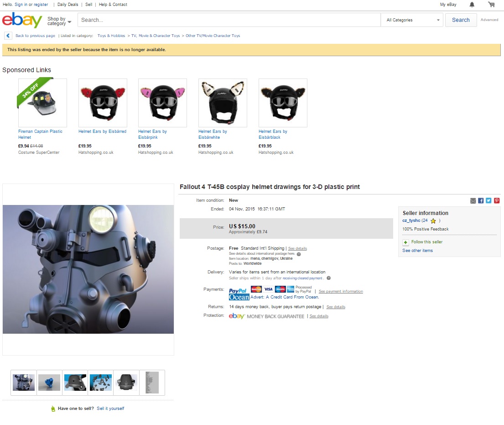The image size is (504, 425).
Task: Open the My eBay menu
Action: [x=448, y=5]
